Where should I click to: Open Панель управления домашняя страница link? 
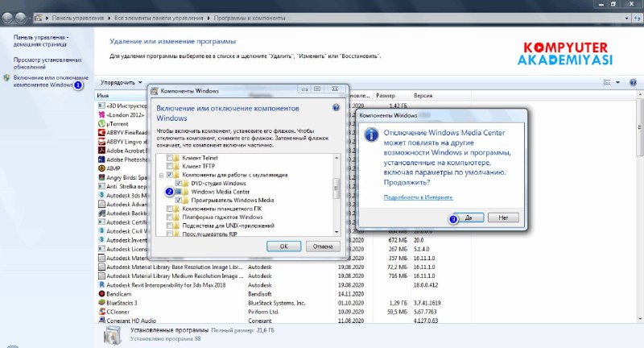[41, 40]
